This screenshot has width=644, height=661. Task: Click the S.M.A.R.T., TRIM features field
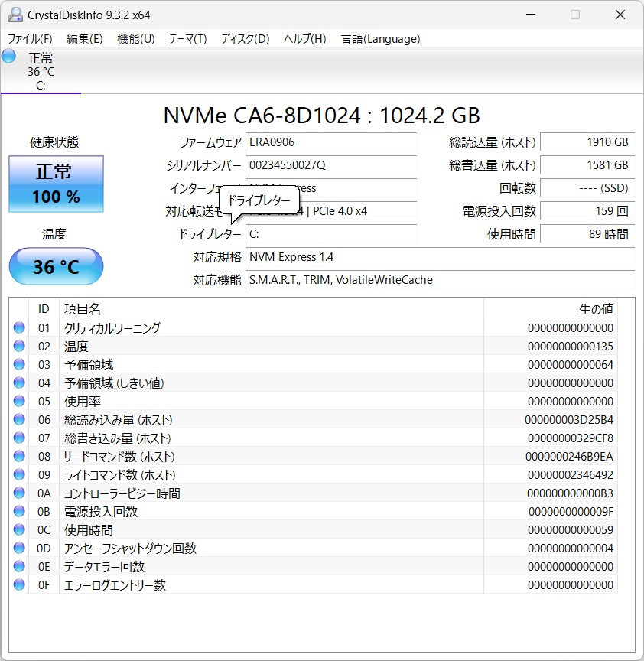tap(440, 280)
